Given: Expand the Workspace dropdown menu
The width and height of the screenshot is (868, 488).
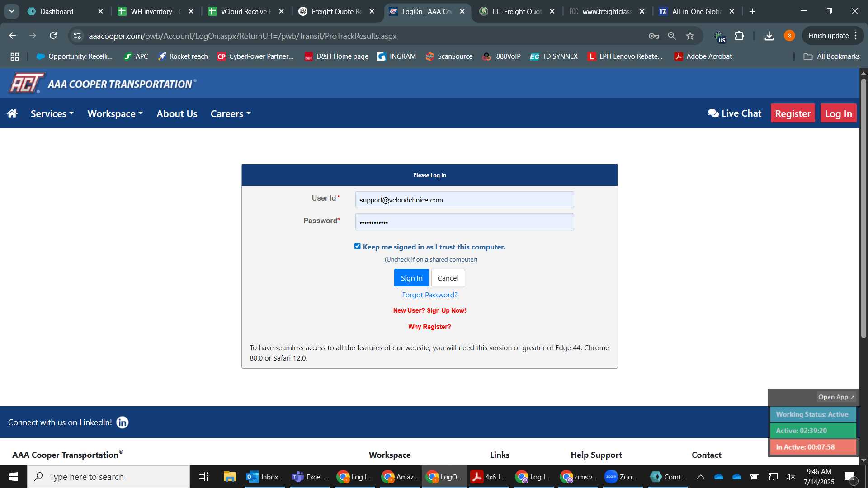Looking at the screenshot, I should [115, 113].
